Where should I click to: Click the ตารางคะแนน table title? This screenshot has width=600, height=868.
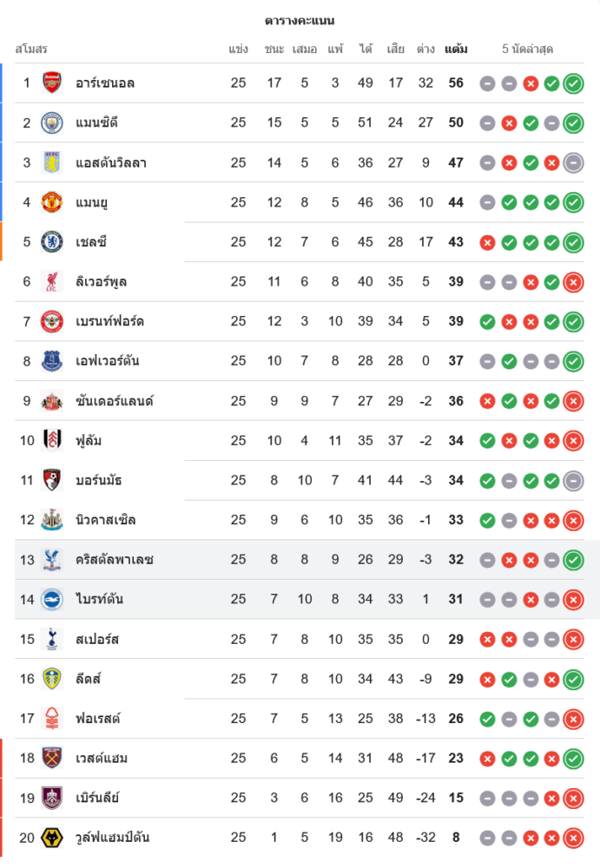coord(300,21)
